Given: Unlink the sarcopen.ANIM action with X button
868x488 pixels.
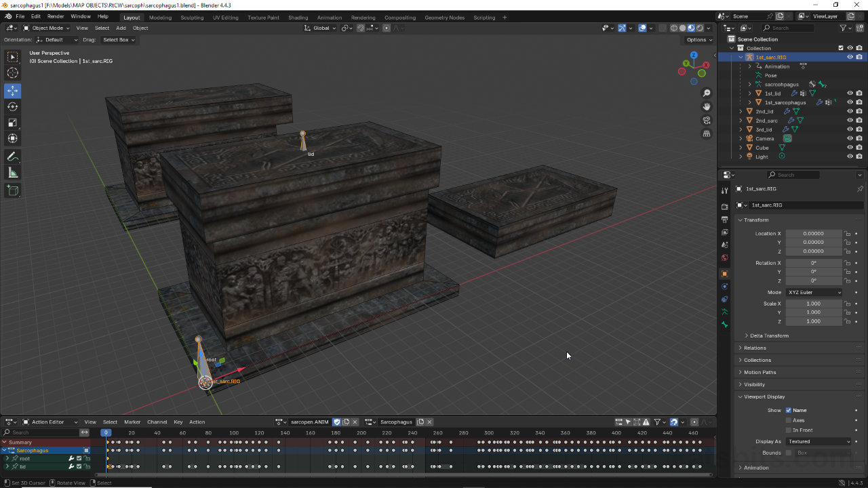Looking at the screenshot, I should tap(355, 422).
